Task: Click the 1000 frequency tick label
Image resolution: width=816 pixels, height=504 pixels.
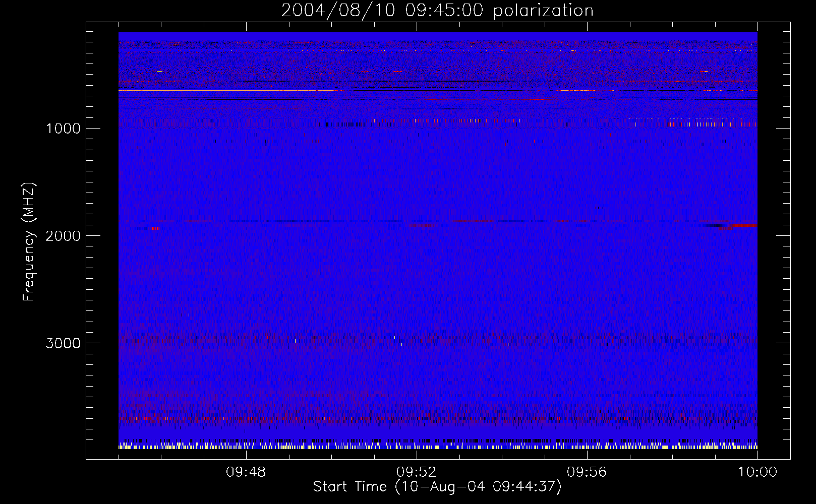Action: 63,128
